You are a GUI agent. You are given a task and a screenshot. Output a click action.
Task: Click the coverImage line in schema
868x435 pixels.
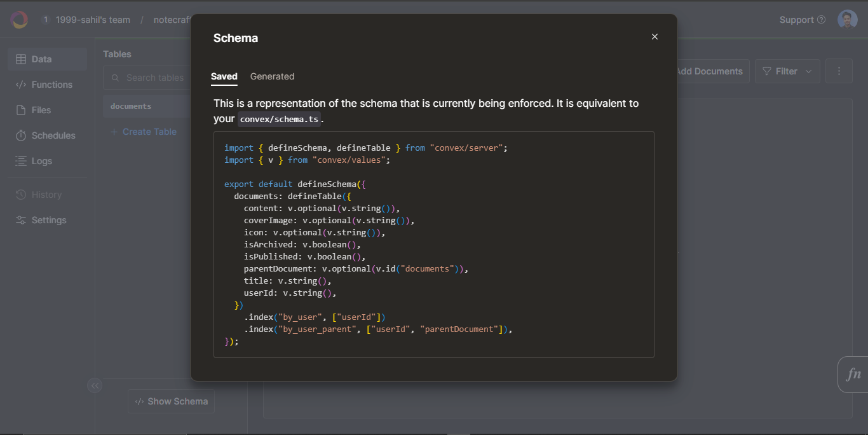[x=329, y=220]
